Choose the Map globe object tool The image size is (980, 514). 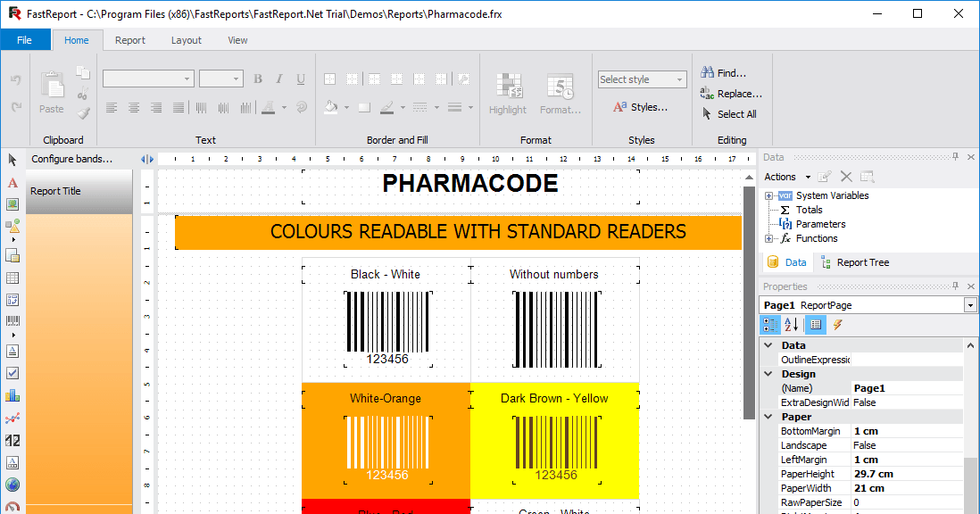coord(12,485)
